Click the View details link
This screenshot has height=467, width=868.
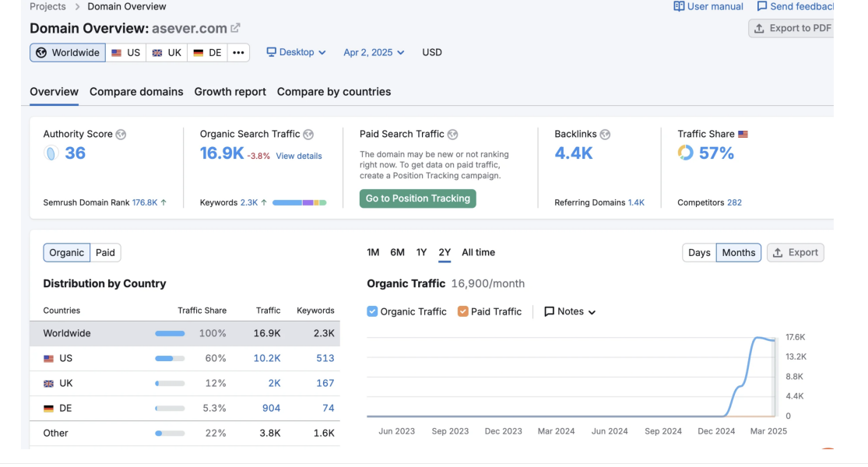tap(299, 156)
